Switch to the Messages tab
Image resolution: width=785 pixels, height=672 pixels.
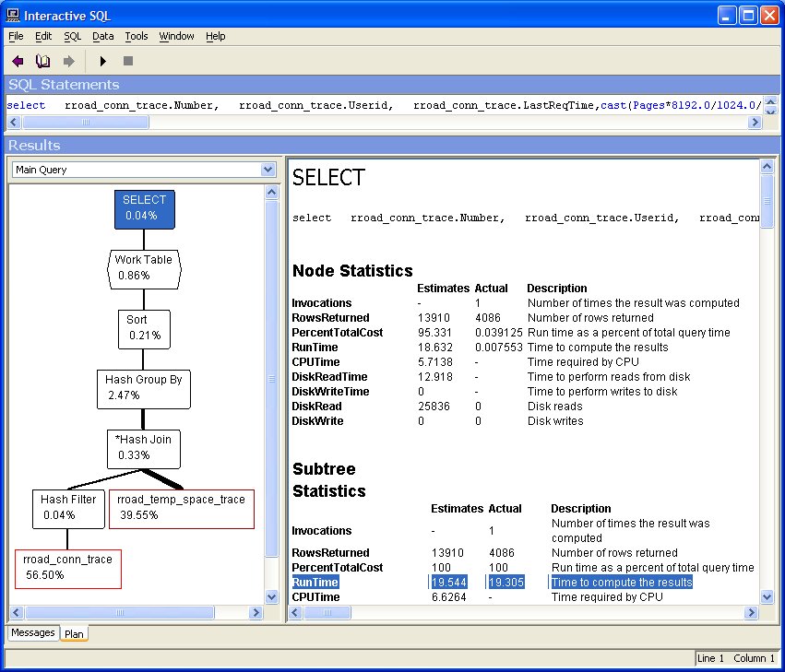pyautogui.click(x=32, y=632)
